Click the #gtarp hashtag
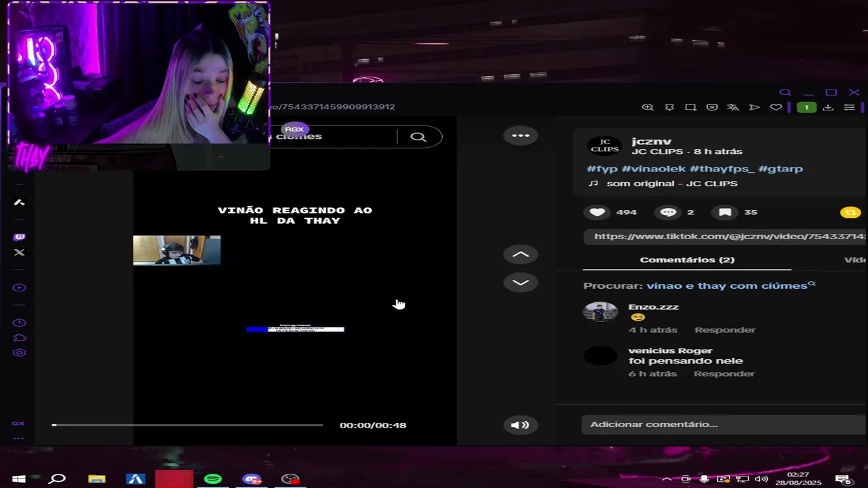The width and height of the screenshot is (868, 488). click(781, 169)
